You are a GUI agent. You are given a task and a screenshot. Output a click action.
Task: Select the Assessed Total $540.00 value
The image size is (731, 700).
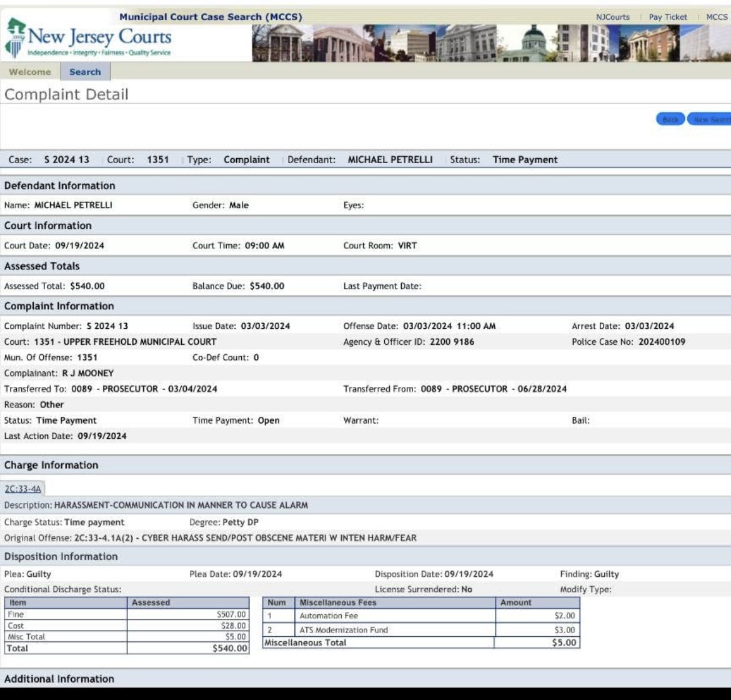[87, 286]
